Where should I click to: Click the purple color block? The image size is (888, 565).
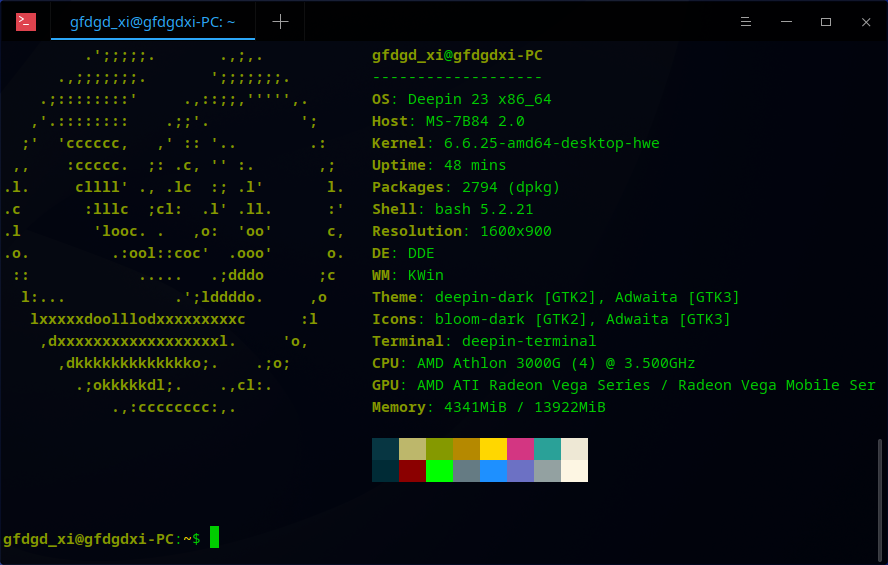coord(520,471)
